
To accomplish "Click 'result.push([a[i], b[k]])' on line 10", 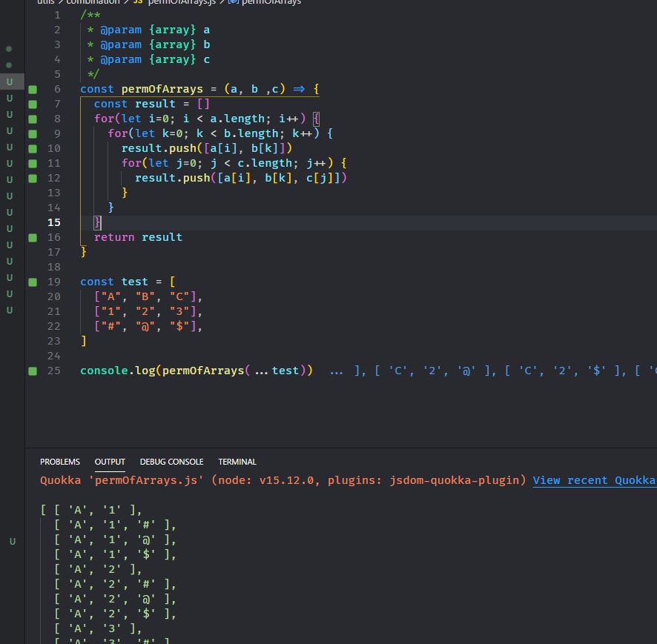I will coord(207,148).
